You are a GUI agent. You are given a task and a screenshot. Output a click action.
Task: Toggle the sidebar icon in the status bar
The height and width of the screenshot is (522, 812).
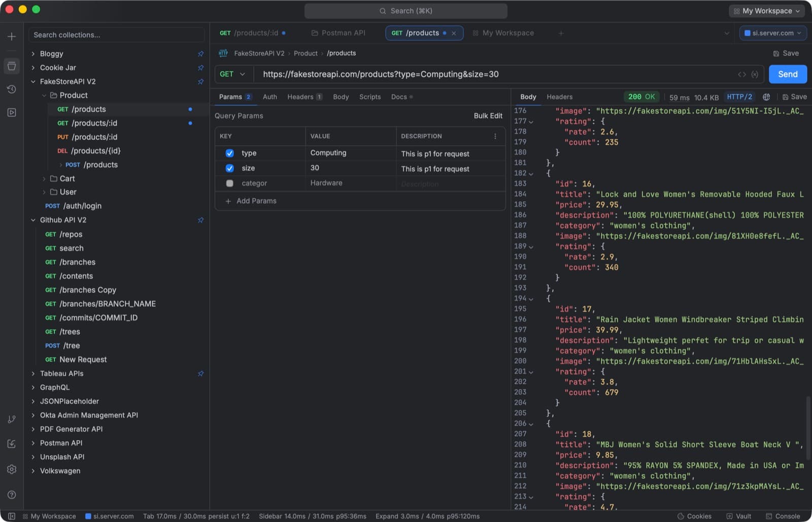pos(12,516)
